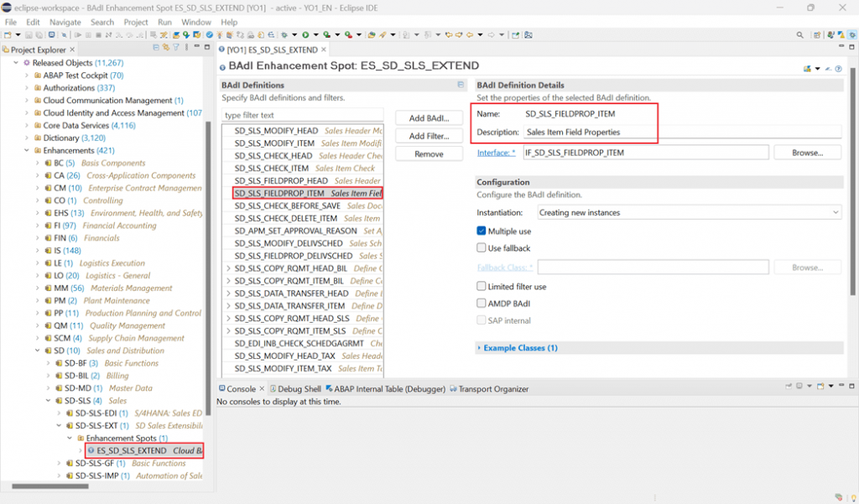Click the type filter text field
The width and height of the screenshot is (859, 504).
[303, 115]
